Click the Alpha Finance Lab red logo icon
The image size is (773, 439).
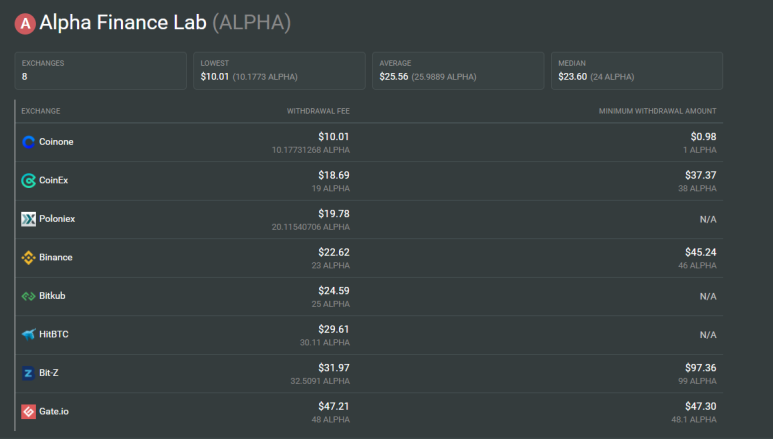pos(25,24)
